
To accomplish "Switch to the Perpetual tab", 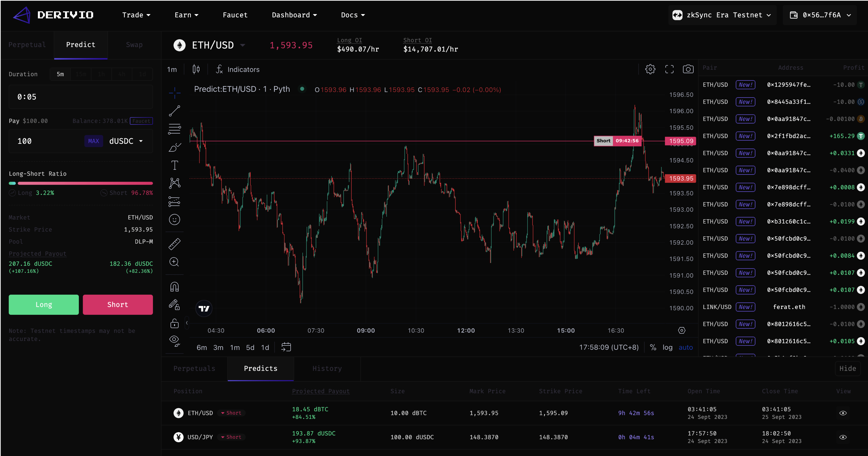I will [27, 44].
